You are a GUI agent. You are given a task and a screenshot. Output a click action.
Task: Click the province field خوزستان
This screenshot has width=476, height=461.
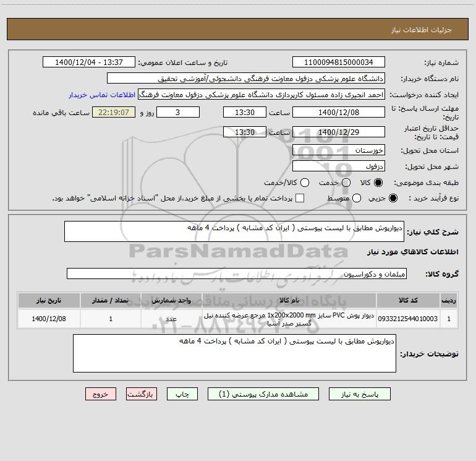[339, 150]
